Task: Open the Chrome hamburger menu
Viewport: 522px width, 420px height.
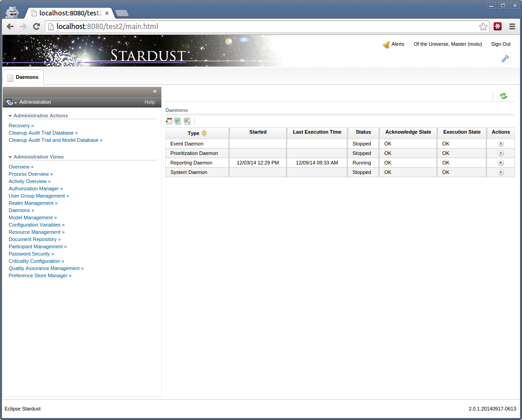Action: click(x=512, y=27)
